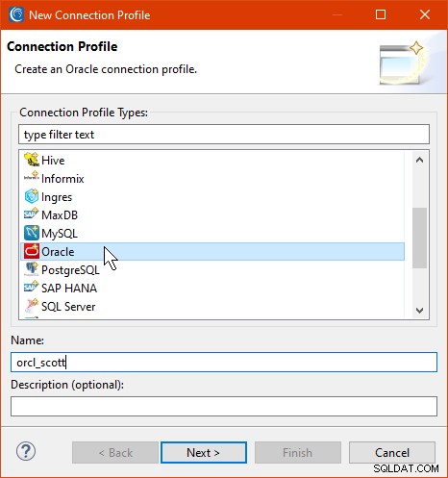
Task: Choose the MySQL dolphin icon
Action: point(32,233)
